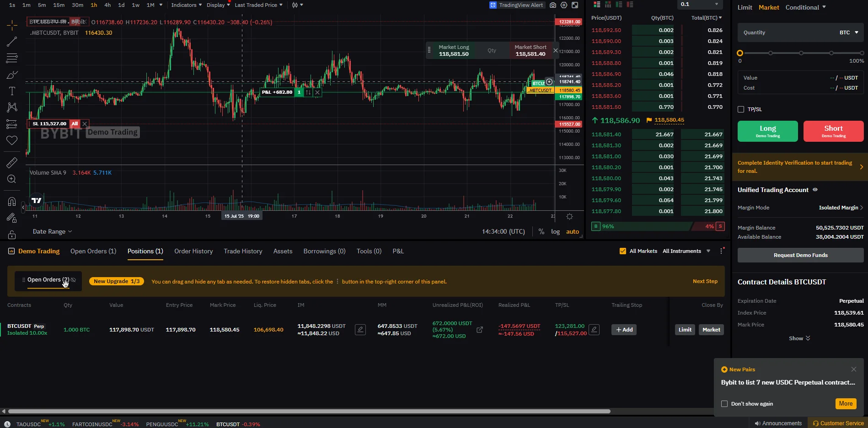Toggle the magnet mode tool
The width and height of the screenshot is (868, 428).
pos(12,202)
